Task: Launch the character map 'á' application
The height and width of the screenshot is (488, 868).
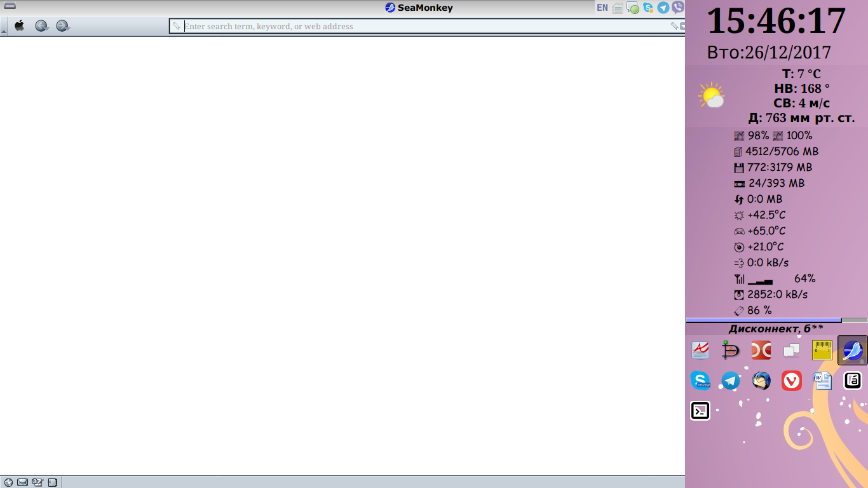Action: (x=853, y=381)
